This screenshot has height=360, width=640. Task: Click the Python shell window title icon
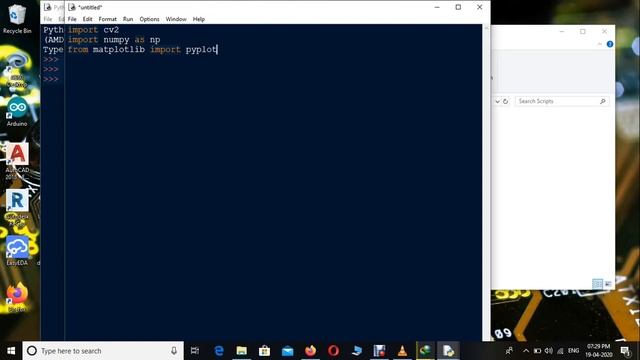point(47,7)
